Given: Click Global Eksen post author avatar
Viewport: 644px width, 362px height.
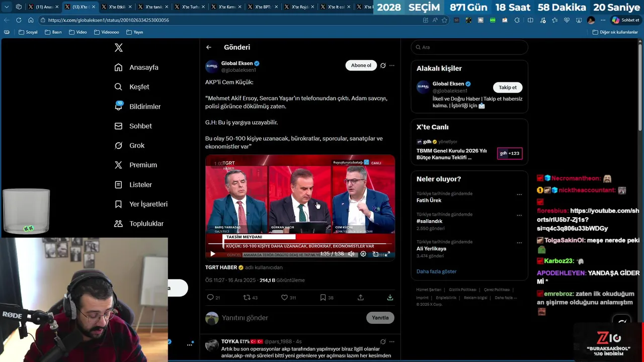Looking at the screenshot, I should [212, 66].
